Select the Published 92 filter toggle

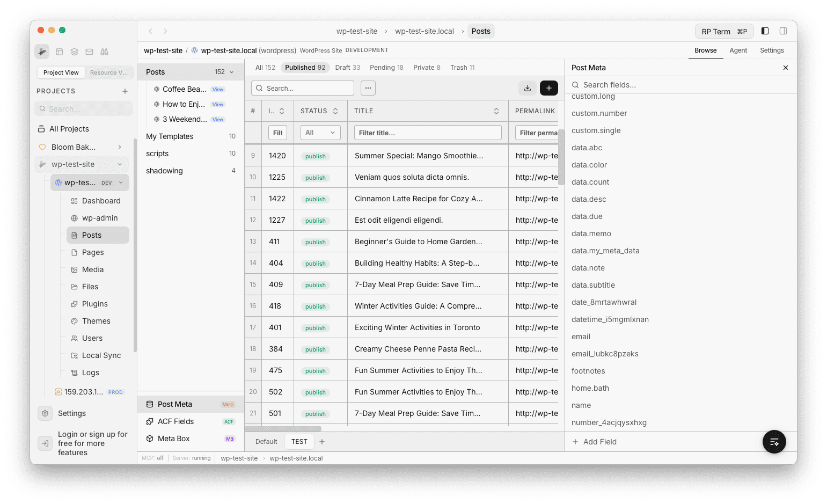305,67
